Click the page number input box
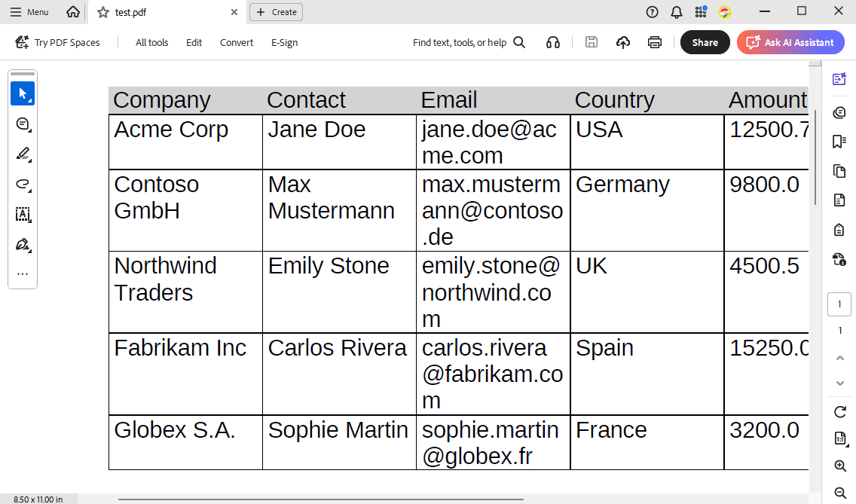Screen dimensions: 856x504 [839, 304]
